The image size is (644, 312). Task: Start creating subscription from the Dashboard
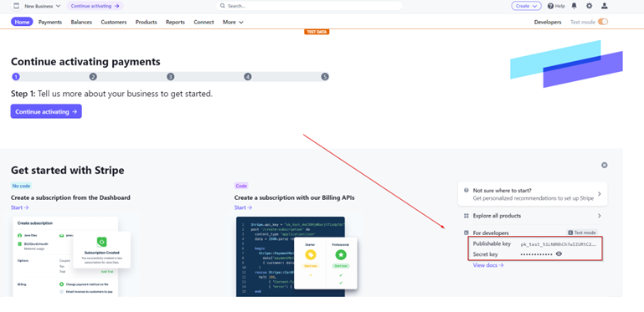pyautogui.click(x=20, y=207)
